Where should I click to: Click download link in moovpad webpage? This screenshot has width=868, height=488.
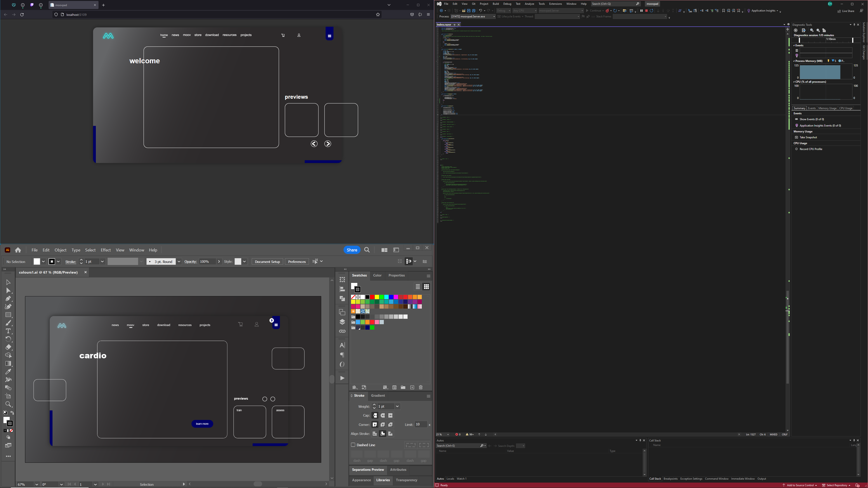click(212, 35)
